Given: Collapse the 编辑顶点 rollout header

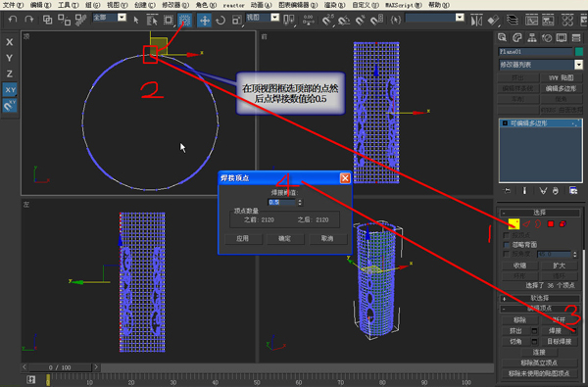Looking at the screenshot, I should tap(540, 309).
